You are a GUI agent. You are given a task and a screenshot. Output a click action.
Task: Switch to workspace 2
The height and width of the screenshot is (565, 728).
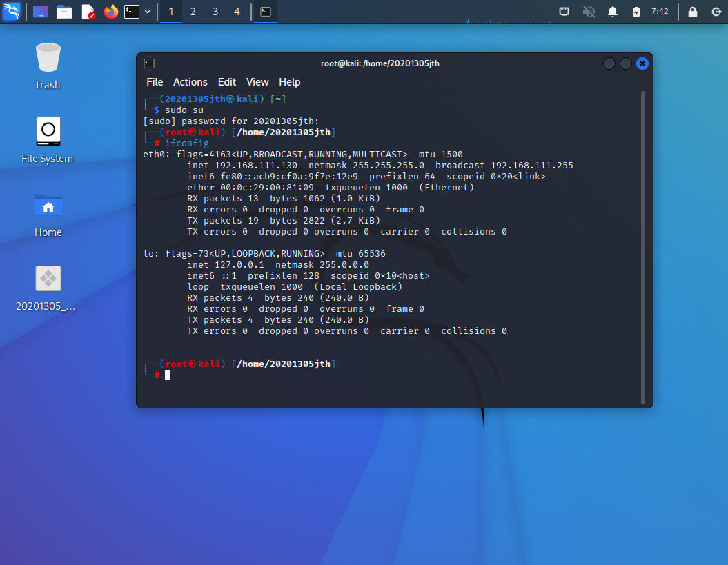point(193,12)
